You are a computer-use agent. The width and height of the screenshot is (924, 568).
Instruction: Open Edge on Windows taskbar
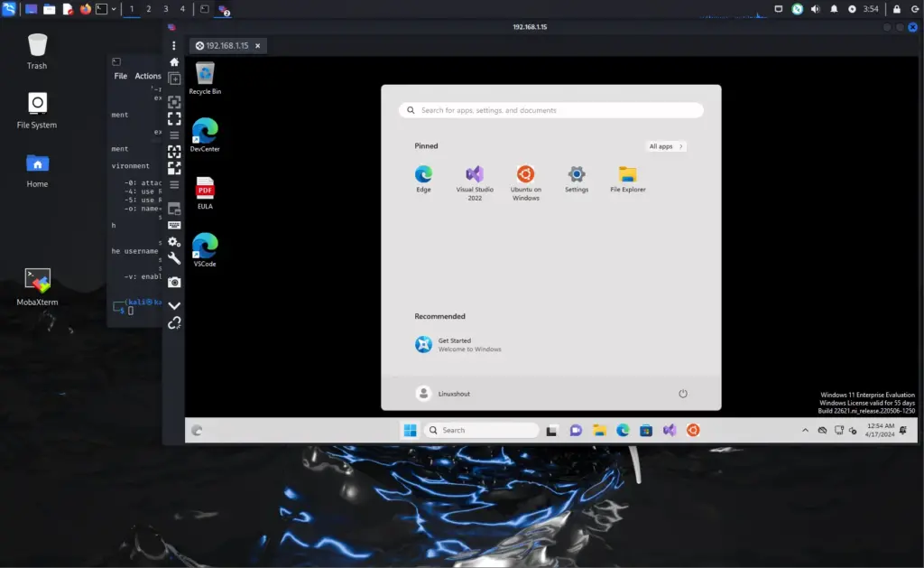(623, 431)
